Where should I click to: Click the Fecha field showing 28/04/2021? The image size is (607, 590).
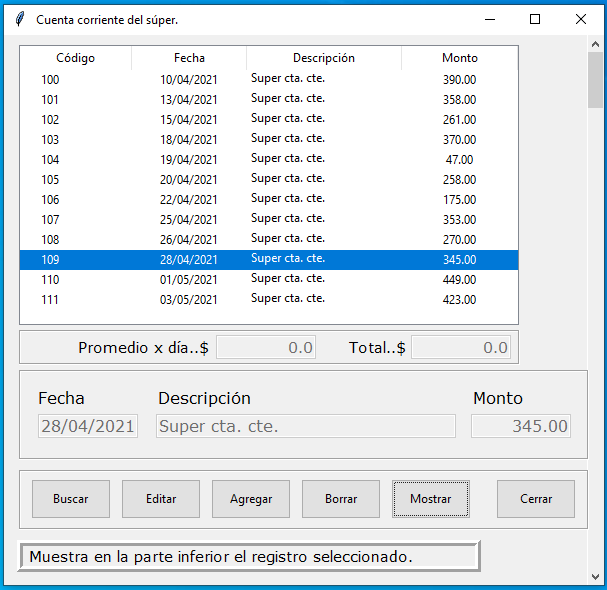tap(88, 426)
